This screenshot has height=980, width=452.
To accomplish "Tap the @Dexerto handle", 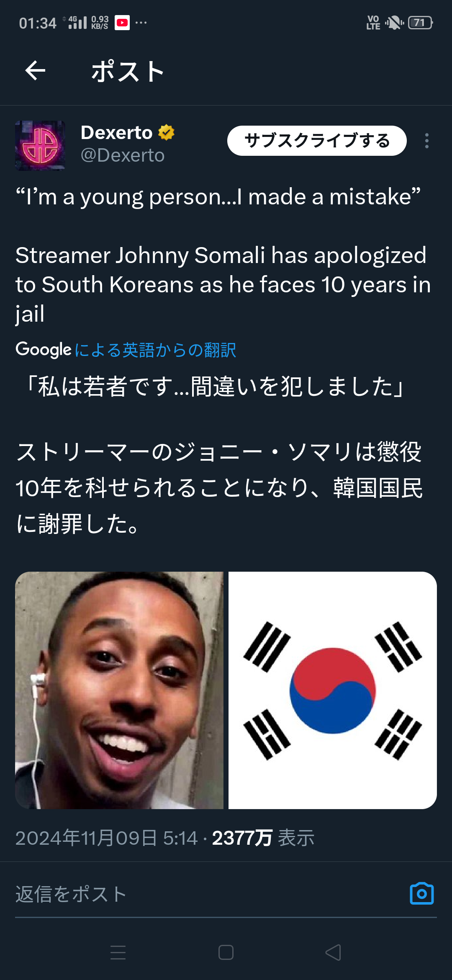I will coord(123,155).
